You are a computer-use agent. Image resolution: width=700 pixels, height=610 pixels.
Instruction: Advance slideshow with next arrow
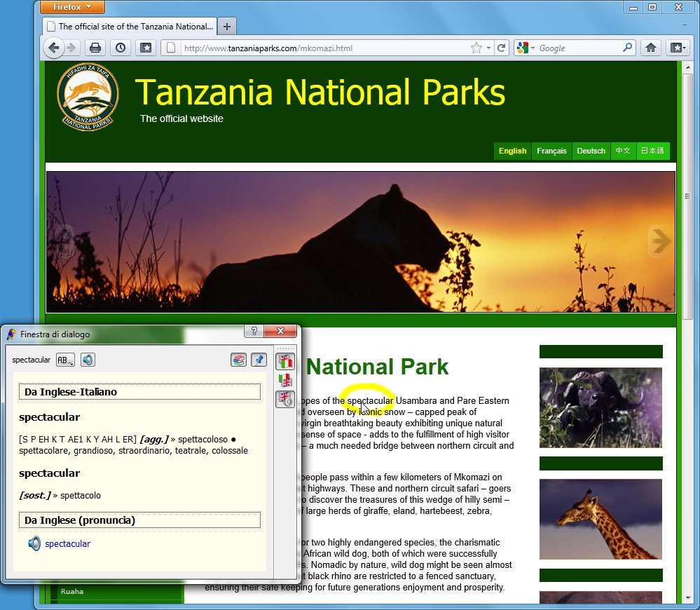659,240
